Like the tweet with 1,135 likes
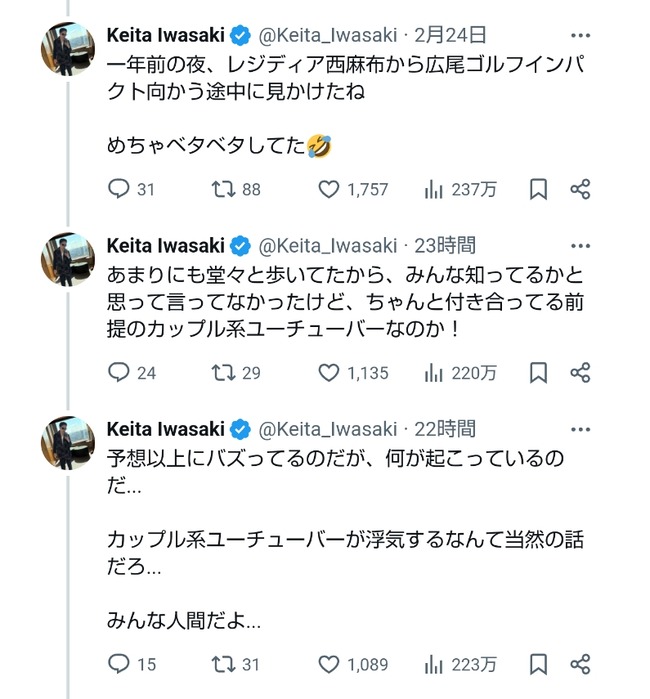Viewport: 650px width, 699px height. (x=330, y=373)
